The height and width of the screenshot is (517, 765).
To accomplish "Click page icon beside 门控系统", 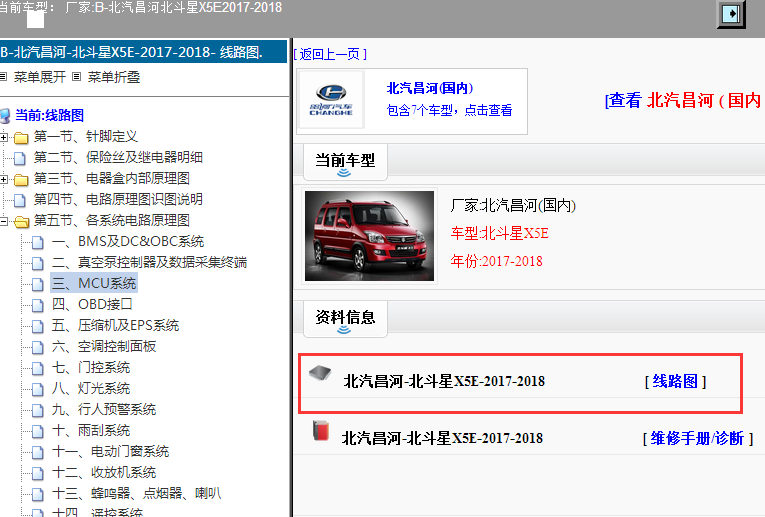I will click(38, 368).
